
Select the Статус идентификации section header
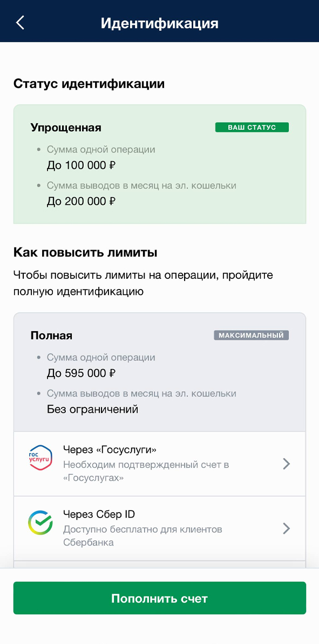tap(89, 84)
